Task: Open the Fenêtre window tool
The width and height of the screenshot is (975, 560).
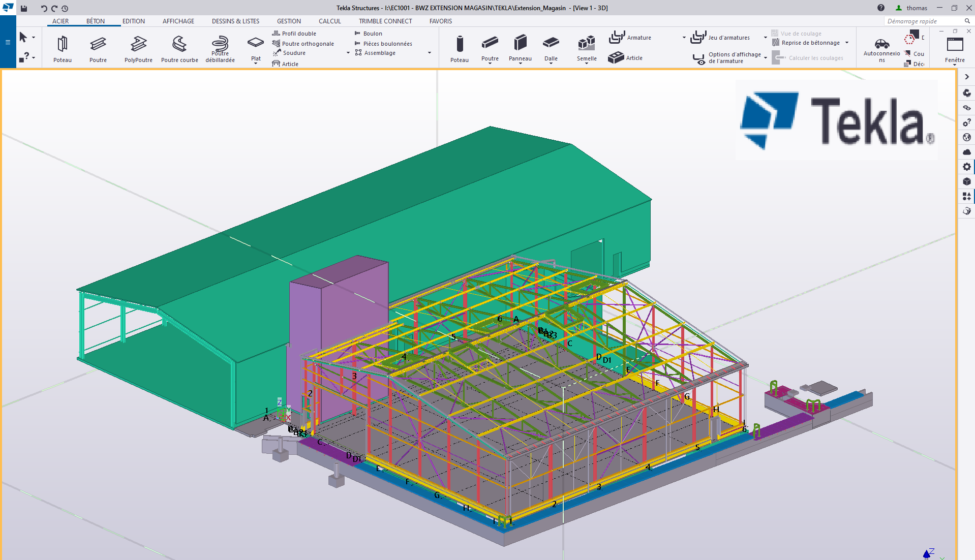Action: 955,49
